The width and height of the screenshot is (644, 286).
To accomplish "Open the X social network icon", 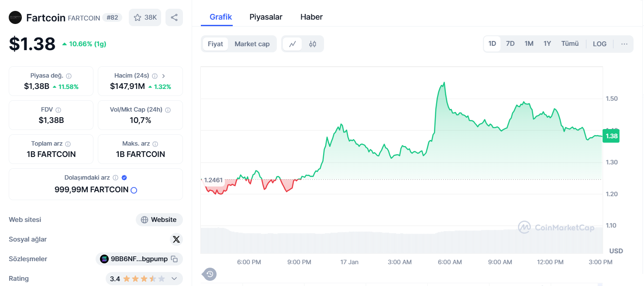I will tap(176, 239).
